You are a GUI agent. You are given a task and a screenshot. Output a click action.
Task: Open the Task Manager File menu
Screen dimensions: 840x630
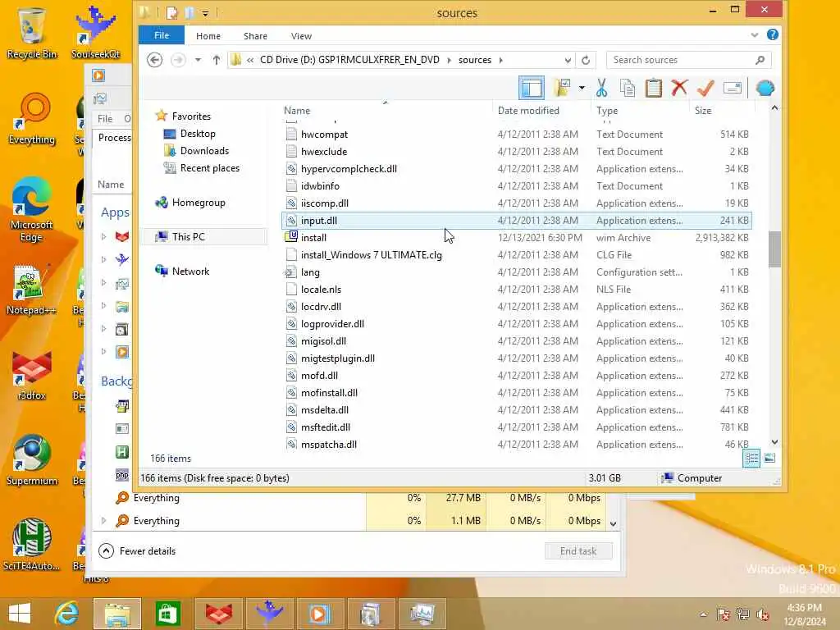click(x=105, y=119)
